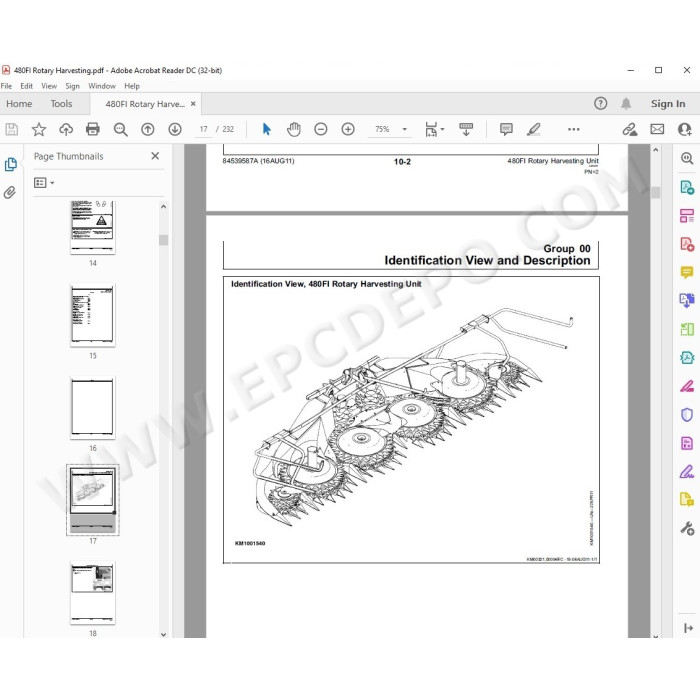This screenshot has height=700, width=700.
Task: Choose the Selection arrow tool
Action: coord(267,129)
